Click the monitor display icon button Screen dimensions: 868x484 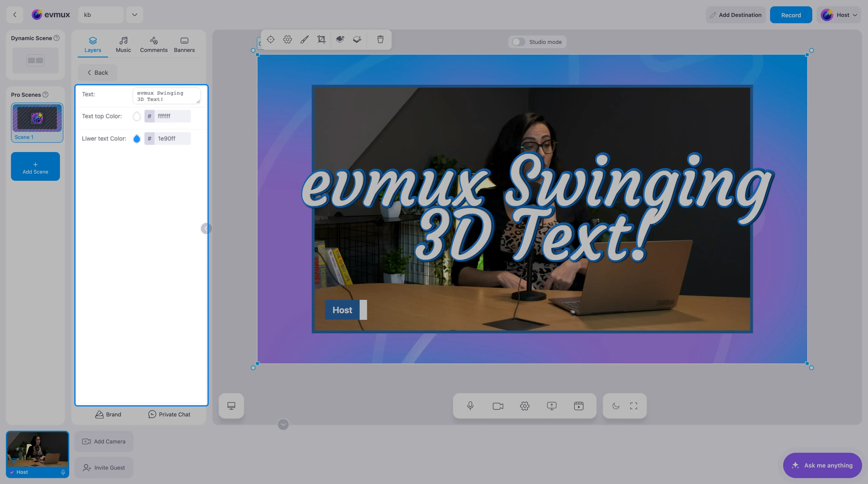point(231,406)
